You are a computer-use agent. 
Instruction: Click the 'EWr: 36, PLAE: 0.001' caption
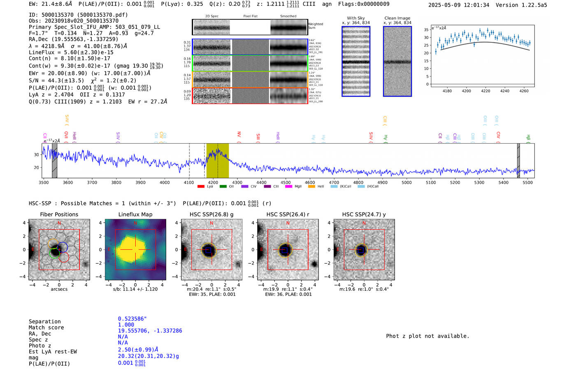coord(288,295)
